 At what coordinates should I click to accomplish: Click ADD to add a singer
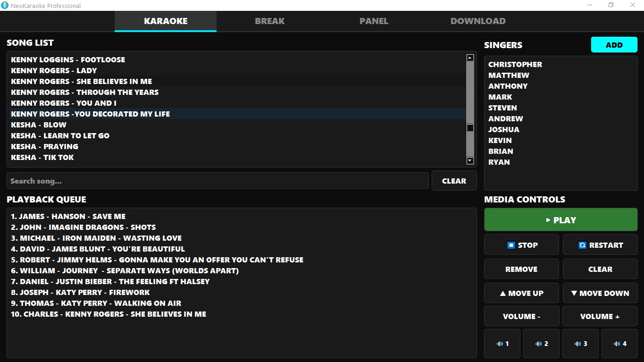[x=614, y=44]
